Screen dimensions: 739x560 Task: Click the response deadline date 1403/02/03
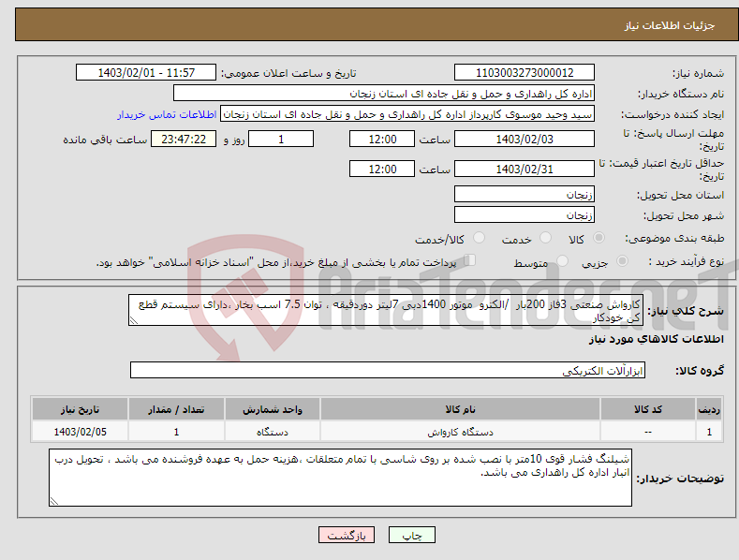[x=525, y=139]
